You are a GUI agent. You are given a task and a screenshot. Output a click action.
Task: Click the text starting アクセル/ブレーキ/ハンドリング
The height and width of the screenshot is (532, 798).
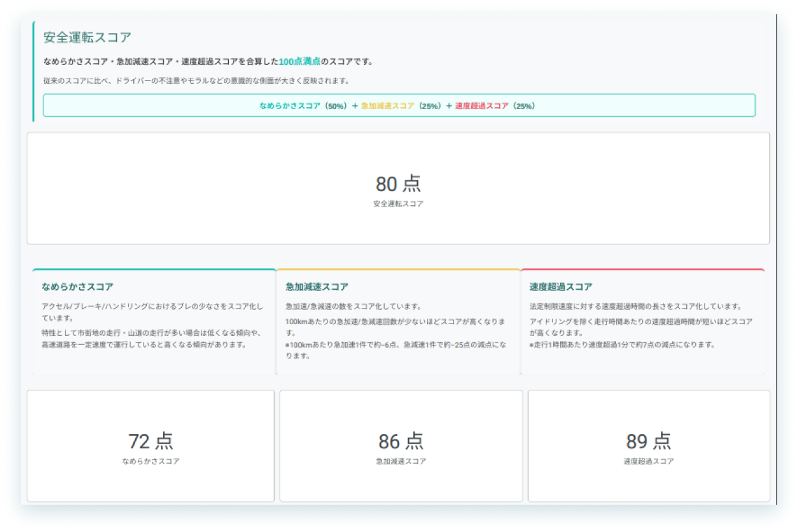[153, 312]
